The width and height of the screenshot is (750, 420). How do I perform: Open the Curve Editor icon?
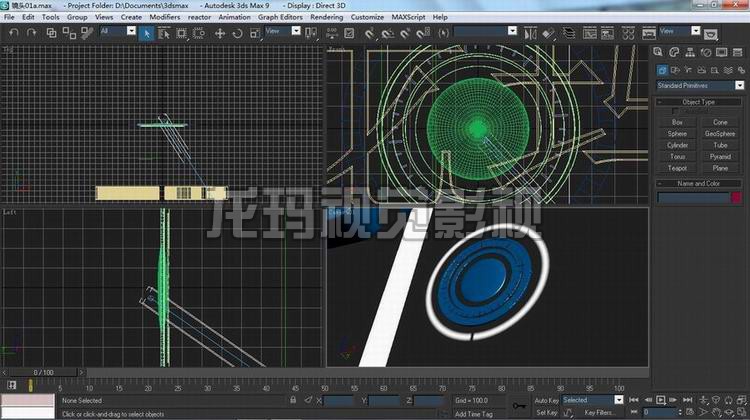click(590, 33)
